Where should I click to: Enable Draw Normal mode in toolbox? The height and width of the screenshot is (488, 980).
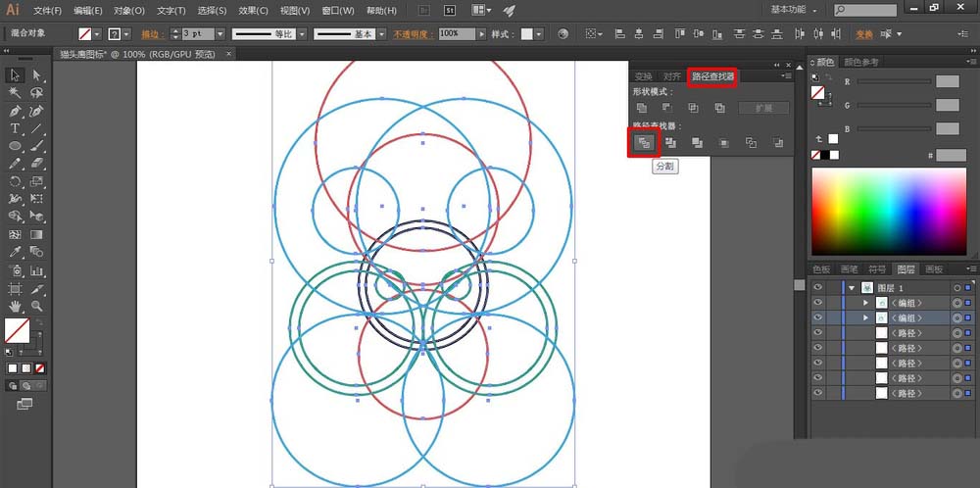point(13,386)
